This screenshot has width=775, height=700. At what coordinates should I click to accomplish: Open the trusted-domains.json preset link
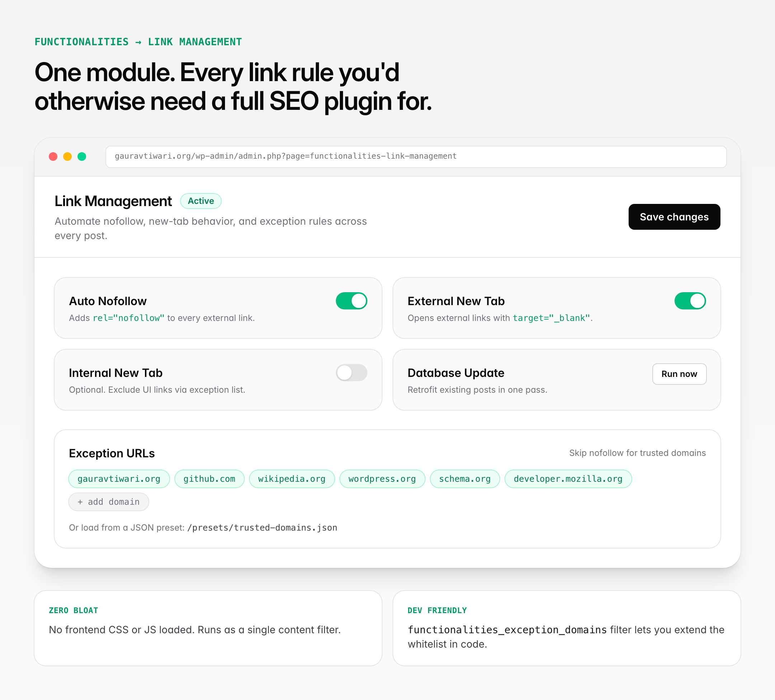coord(262,527)
